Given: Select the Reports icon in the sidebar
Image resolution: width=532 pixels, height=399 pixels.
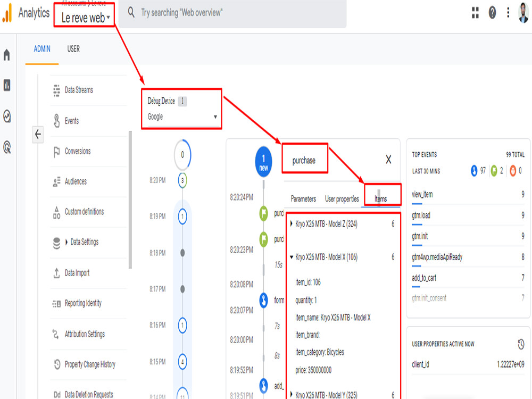Looking at the screenshot, I should click(x=6, y=85).
